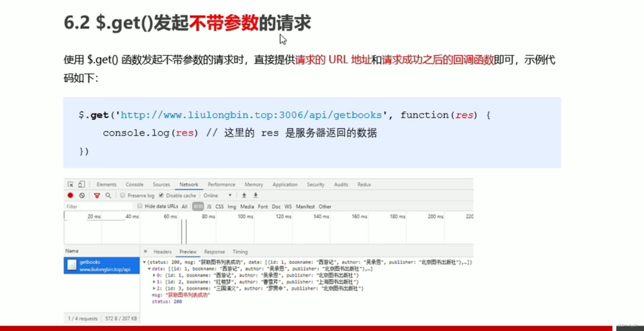
Task: Select the inspect element picker icon
Action: pos(71,184)
